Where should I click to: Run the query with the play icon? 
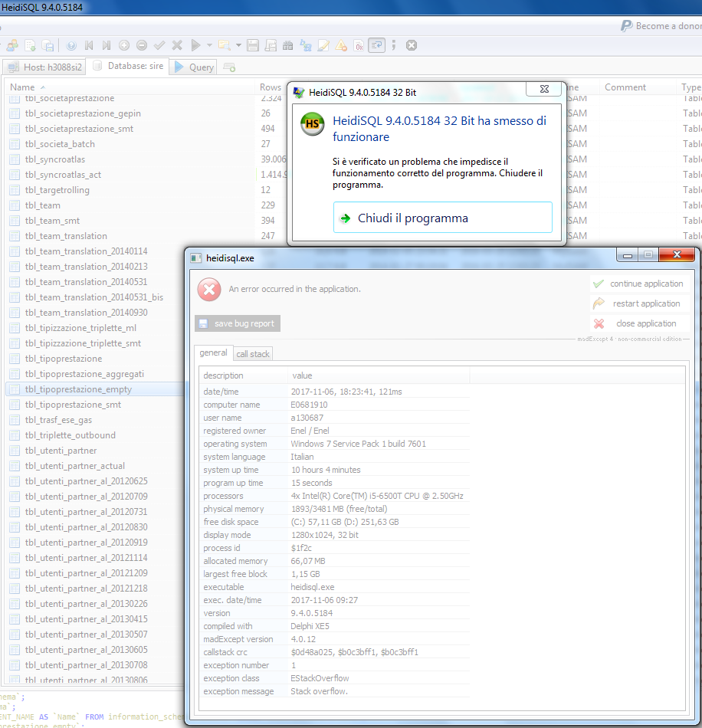(x=195, y=45)
